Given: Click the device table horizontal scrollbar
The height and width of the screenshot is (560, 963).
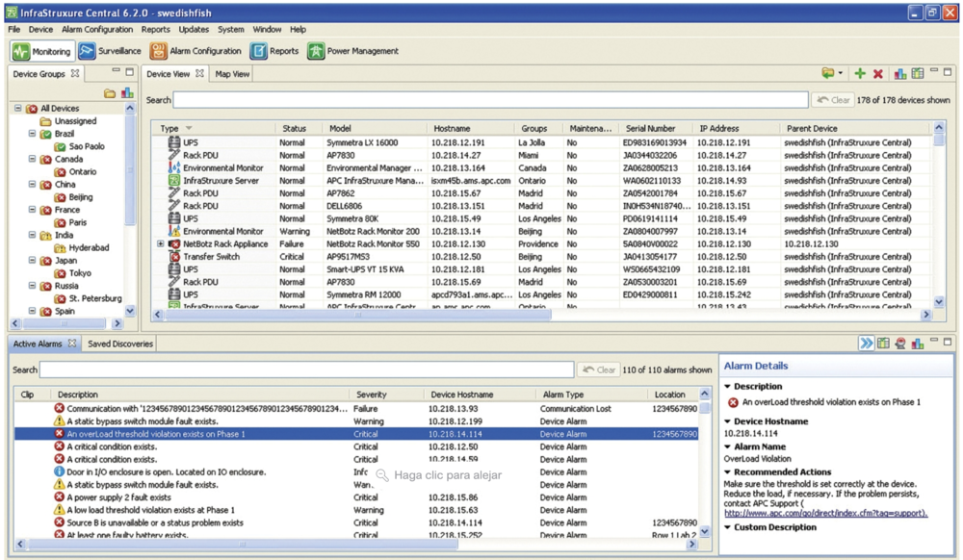Looking at the screenshot, I should pos(356,315).
